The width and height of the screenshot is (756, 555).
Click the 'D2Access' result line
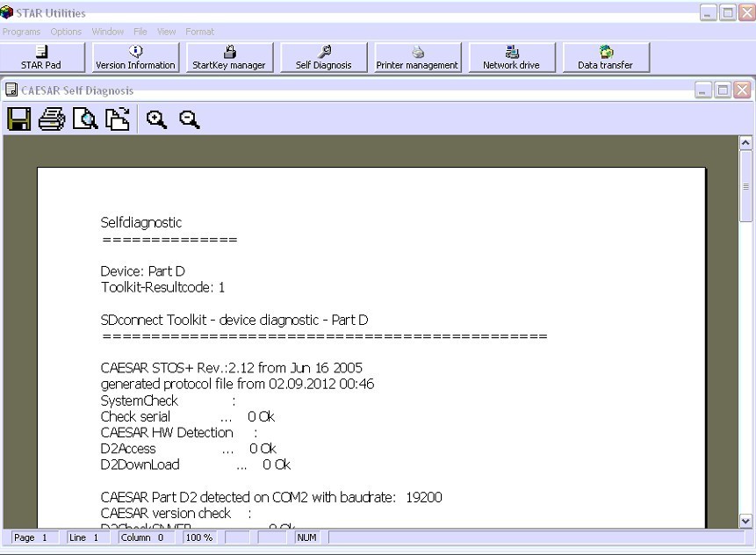188,449
